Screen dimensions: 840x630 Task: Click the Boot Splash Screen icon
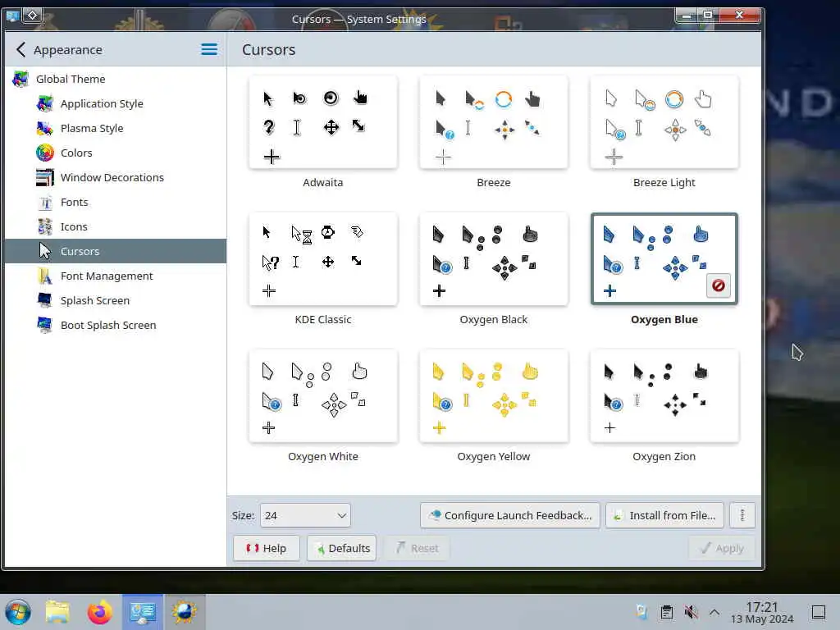coord(45,325)
